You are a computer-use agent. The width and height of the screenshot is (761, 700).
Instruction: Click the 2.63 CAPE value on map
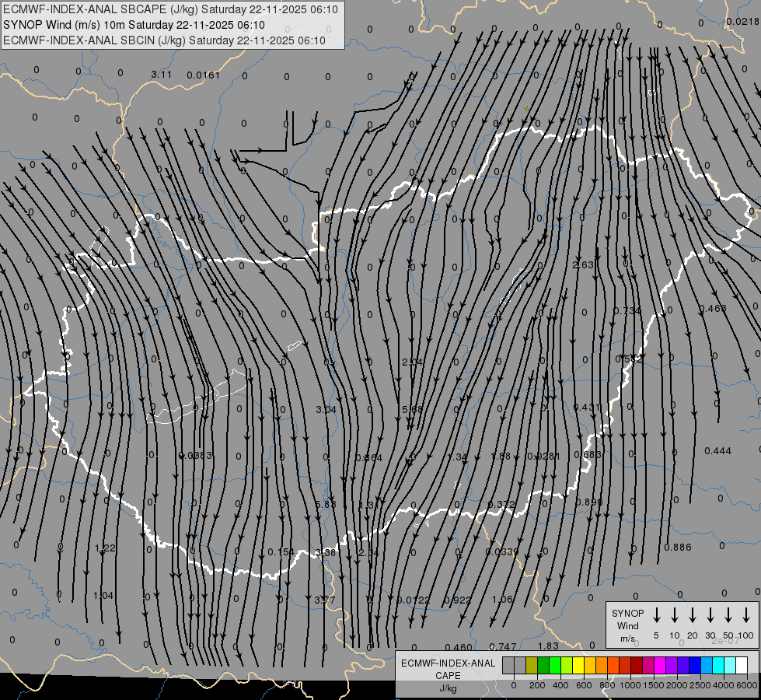[x=583, y=264]
